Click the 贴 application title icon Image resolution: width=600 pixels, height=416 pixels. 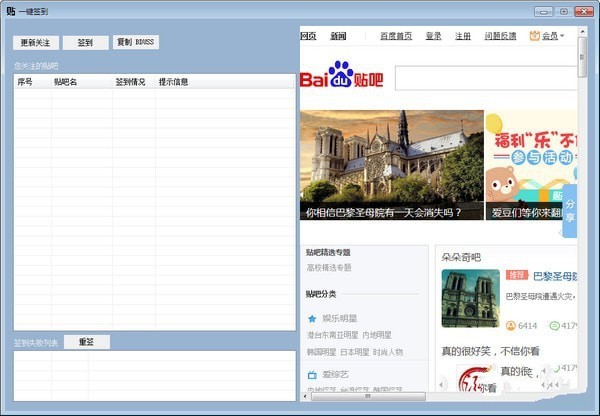click(11, 11)
